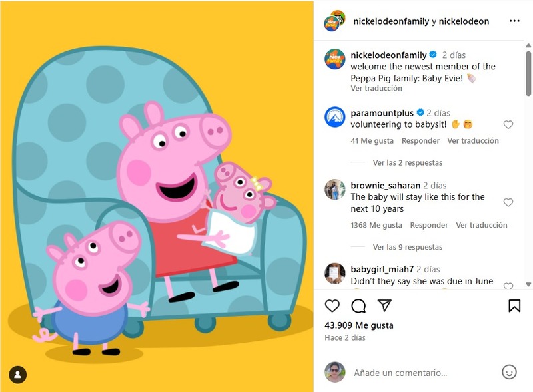
Task: Like the post with the heart icon
Action: (x=332, y=305)
